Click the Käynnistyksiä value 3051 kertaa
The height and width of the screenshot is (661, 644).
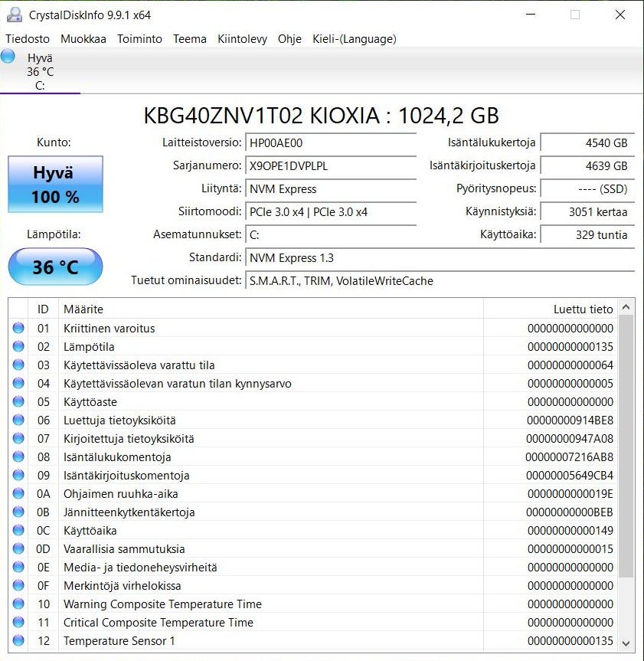(x=587, y=211)
